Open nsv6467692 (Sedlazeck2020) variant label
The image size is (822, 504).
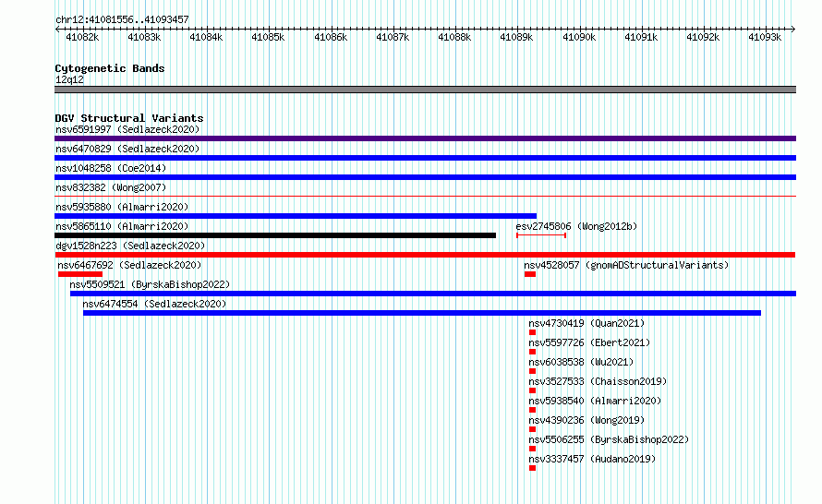129,265
